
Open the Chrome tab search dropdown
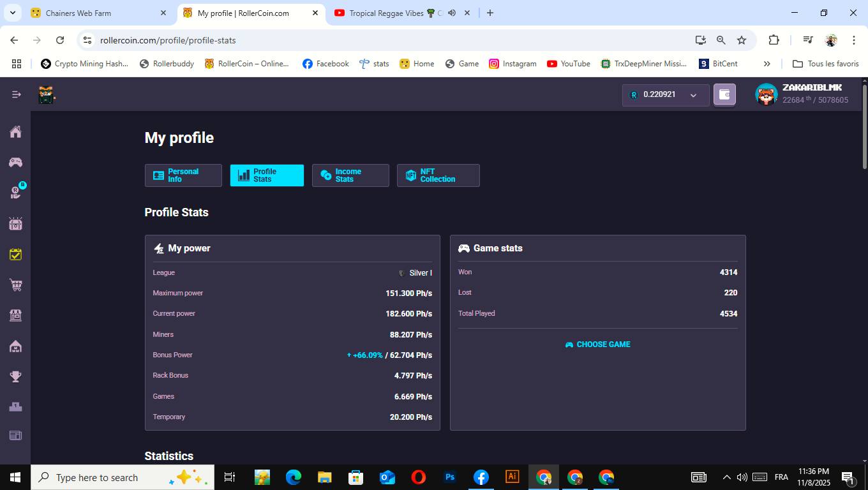[13, 13]
